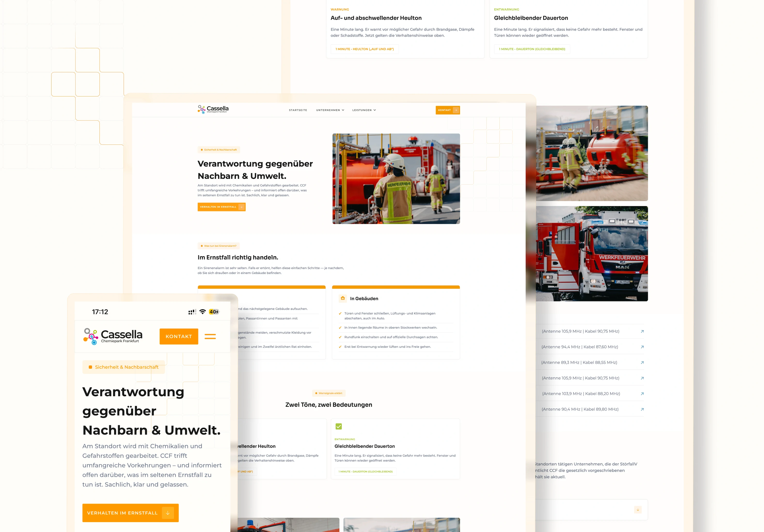The image size is (764, 532).
Task: Click the Cassella logo in the desktop header
Action: tap(213, 109)
